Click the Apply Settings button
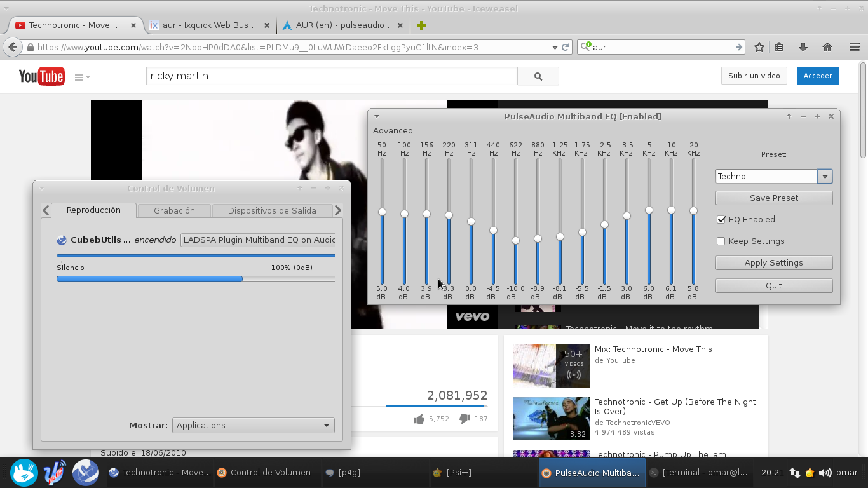This screenshot has width=868, height=488. pyautogui.click(x=774, y=262)
